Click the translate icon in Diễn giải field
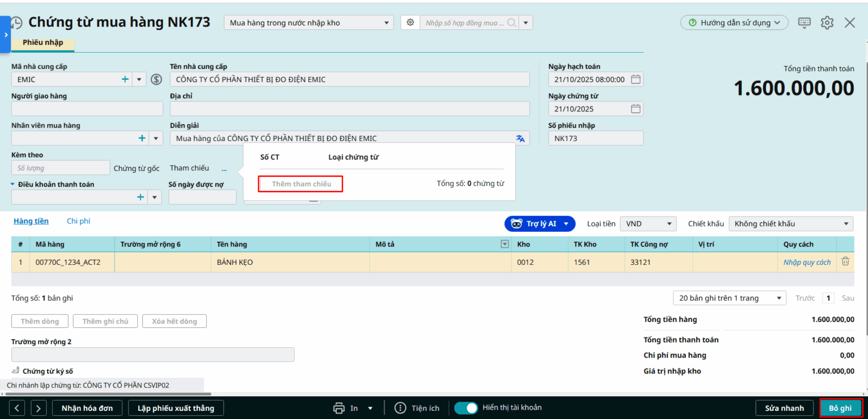 (x=520, y=138)
